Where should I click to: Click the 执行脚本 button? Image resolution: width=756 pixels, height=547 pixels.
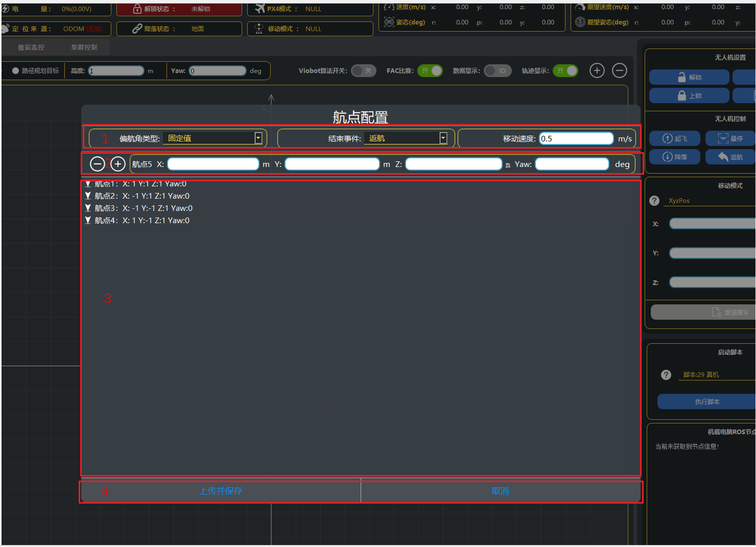707,402
